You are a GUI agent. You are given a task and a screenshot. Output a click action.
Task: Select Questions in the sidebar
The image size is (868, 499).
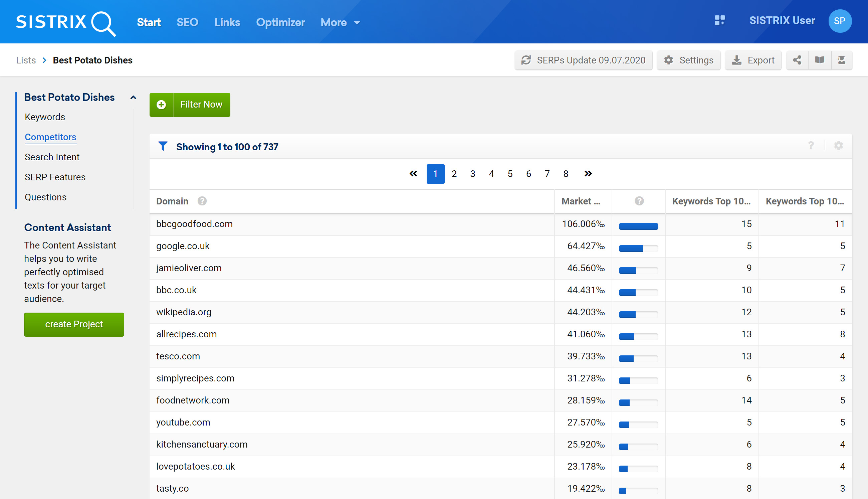pos(45,197)
